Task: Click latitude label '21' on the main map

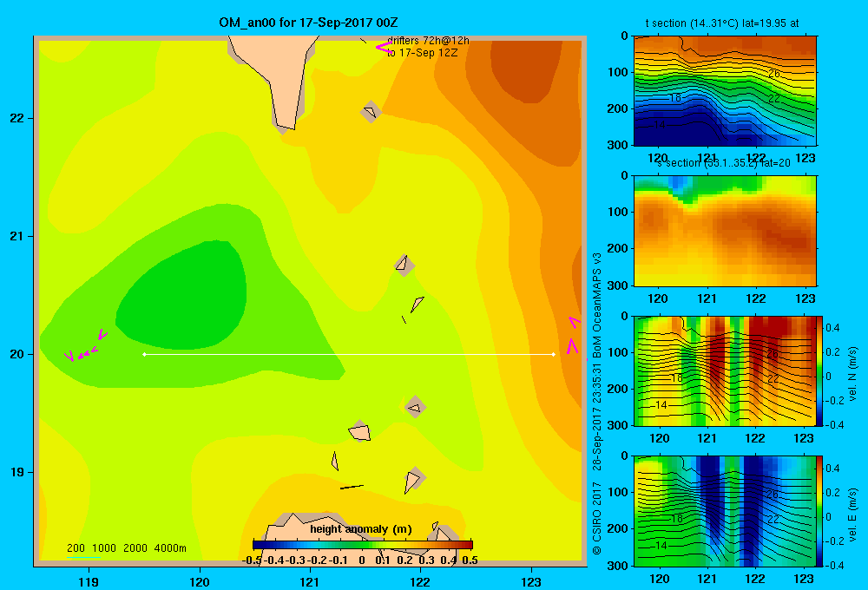Action: click(17, 236)
